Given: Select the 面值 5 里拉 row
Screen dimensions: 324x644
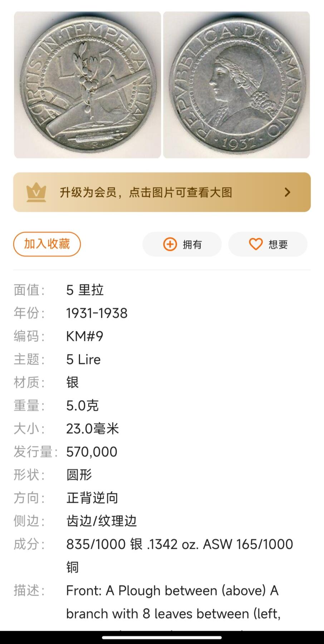Looking at the screenshot, I should point(162,290).
